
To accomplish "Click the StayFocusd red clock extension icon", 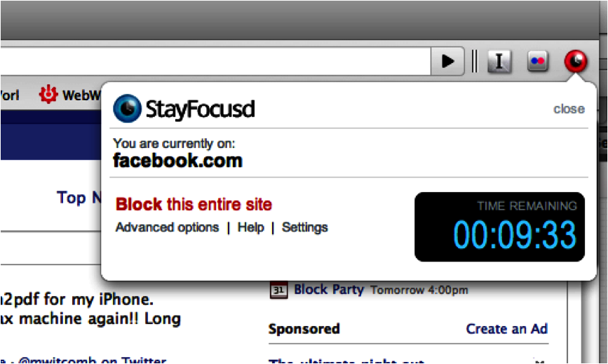I will (576, 61).
